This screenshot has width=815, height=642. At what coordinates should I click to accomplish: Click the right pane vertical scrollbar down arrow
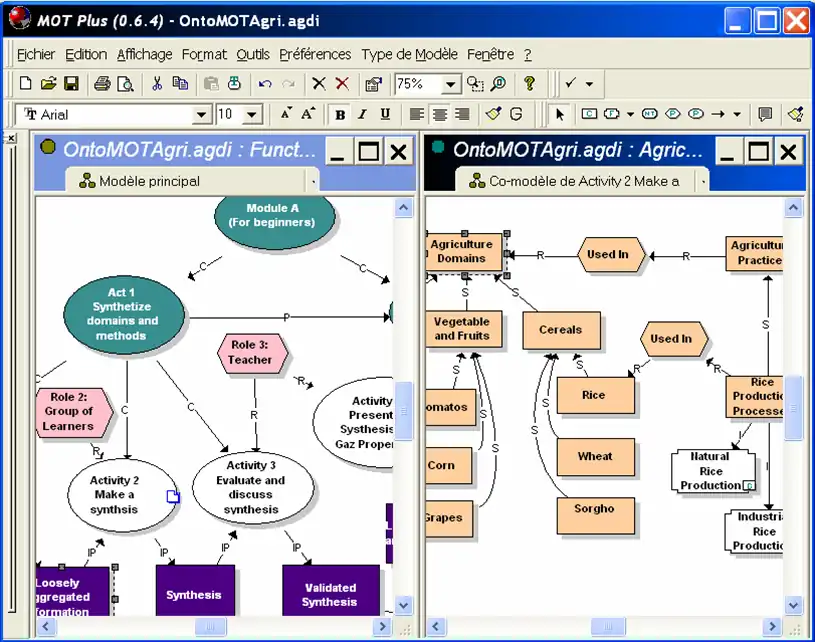[793, 605]
